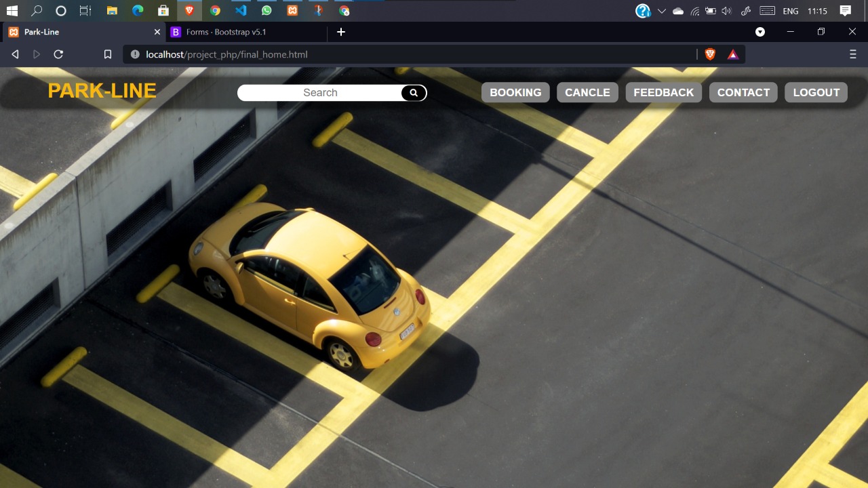
Task: Adjust volume via speaker tray icon
Action: (x=727, y=11)
